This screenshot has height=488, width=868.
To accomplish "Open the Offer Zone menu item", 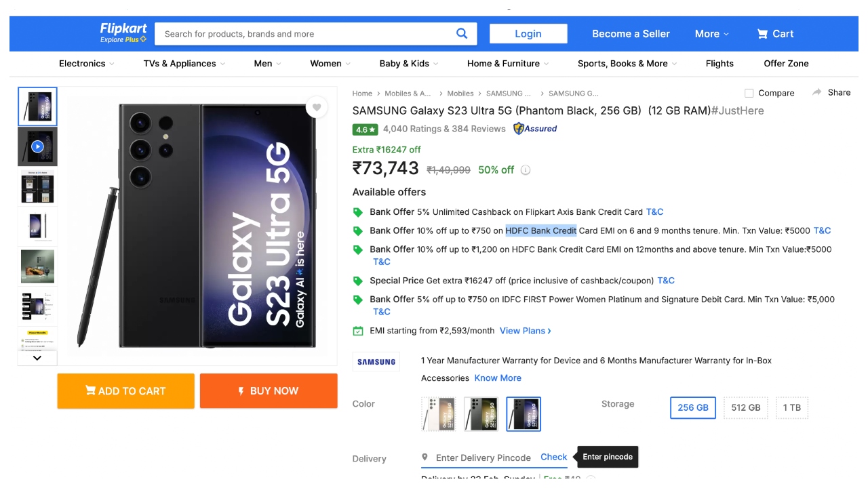I will click(x=786, y=64).
